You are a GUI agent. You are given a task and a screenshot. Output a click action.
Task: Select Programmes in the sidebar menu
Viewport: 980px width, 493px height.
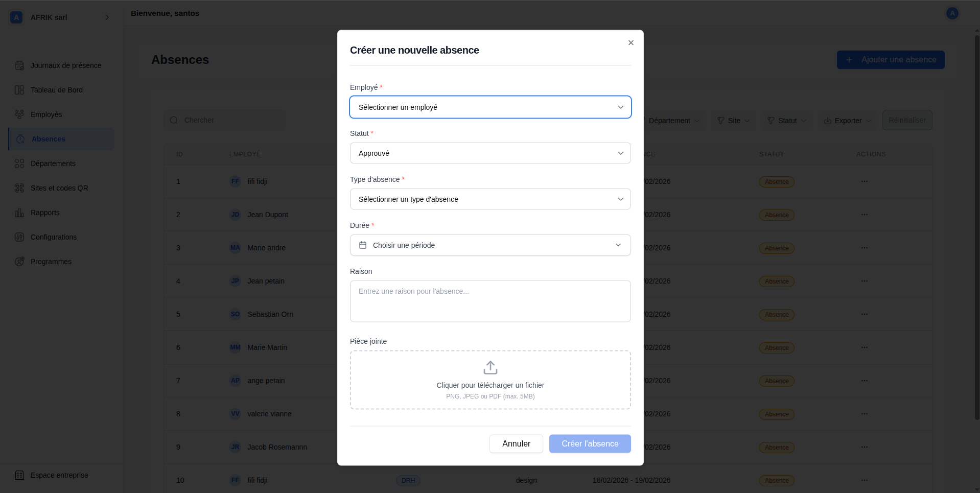(x=51, y=262)
